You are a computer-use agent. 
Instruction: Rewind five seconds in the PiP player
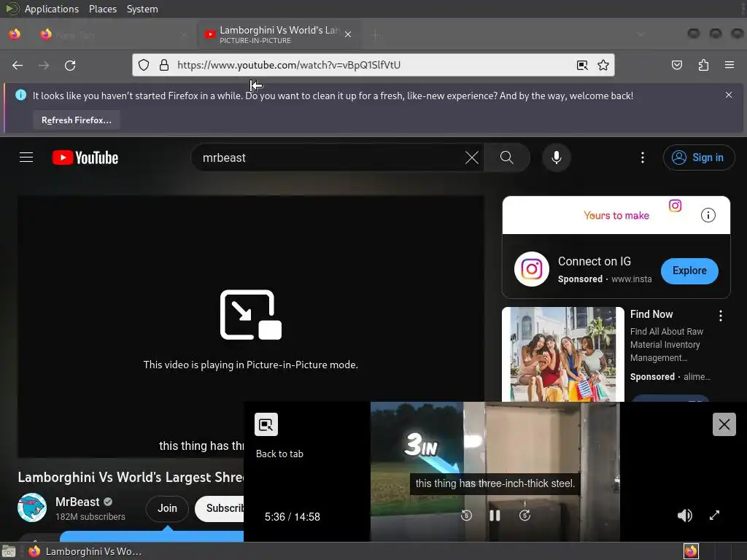[466, 516]
